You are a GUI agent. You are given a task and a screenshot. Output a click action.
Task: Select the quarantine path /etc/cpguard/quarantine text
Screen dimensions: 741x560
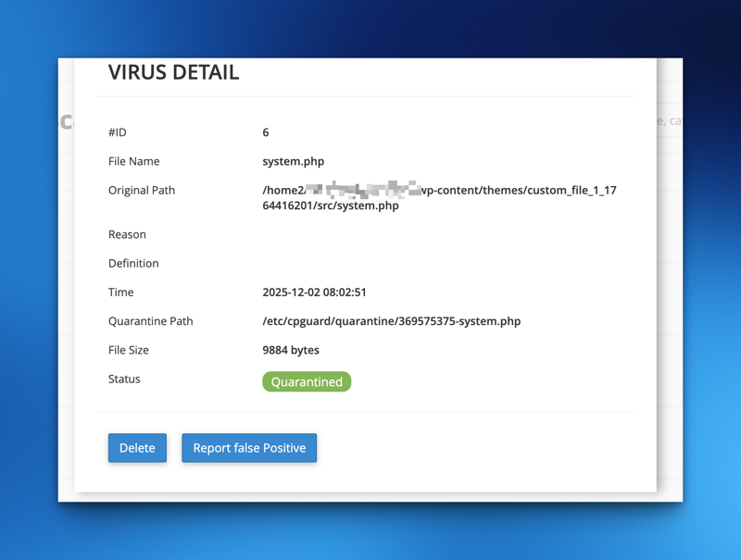[x=391, y=321]
